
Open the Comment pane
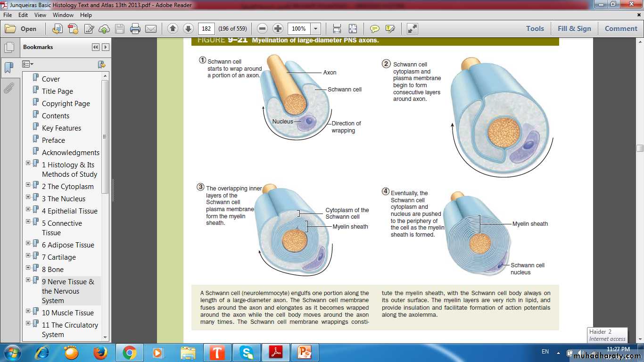(x=621, y=29)
